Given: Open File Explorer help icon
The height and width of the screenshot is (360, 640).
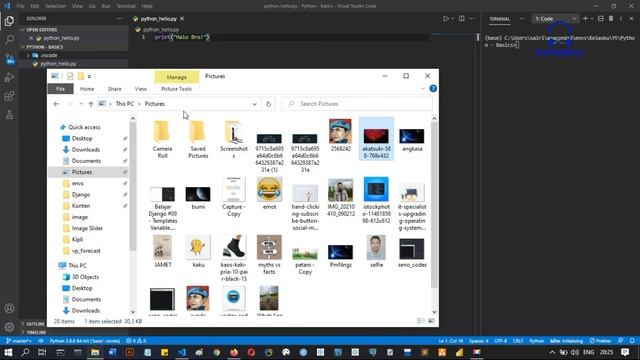Looking at the screenshot, I should point(433,89).
